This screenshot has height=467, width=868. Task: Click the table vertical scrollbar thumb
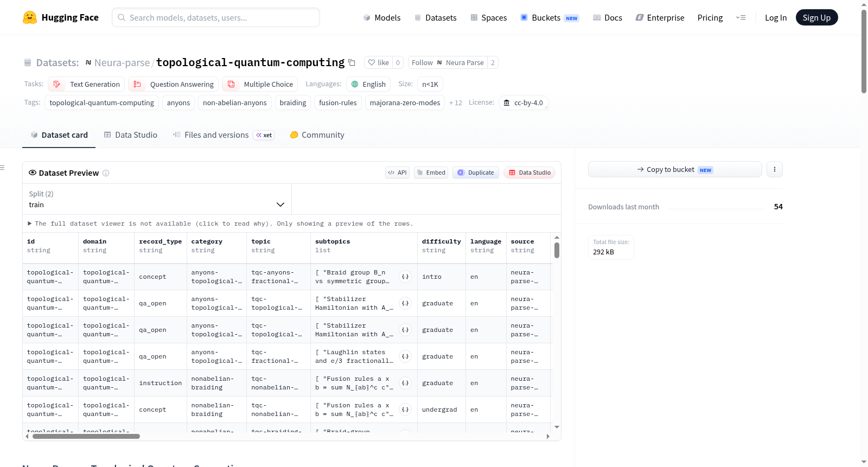(x=557, y=251)
